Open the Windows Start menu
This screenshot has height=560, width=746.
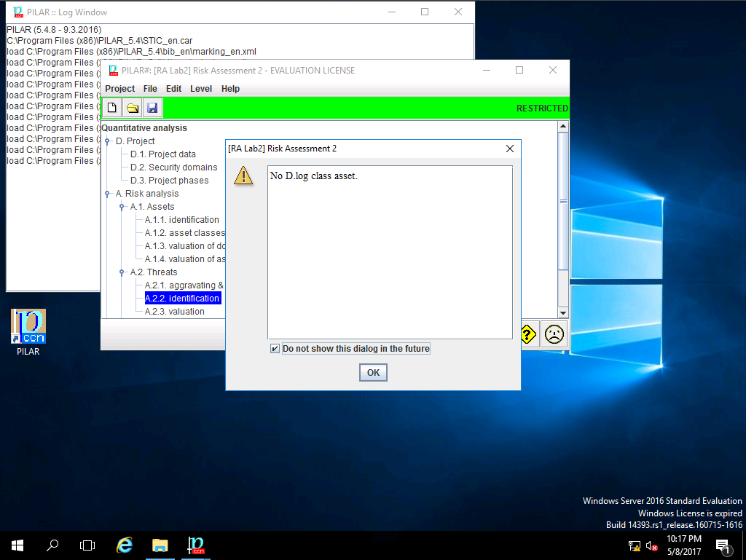pyautogui.click(x=17, y=545)
